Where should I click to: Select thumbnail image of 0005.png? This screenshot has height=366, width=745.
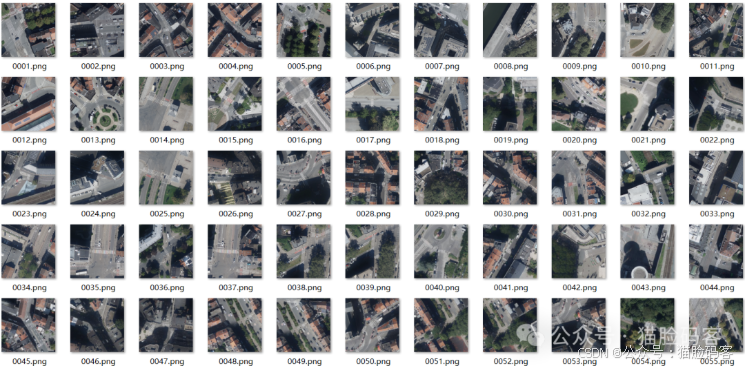click(x=304, y=30)
